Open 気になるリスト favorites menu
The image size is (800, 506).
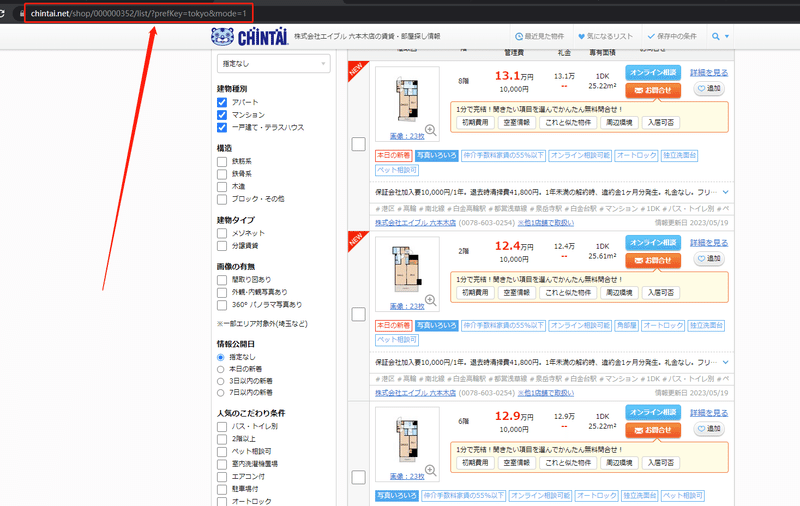(x=605, y=36)
